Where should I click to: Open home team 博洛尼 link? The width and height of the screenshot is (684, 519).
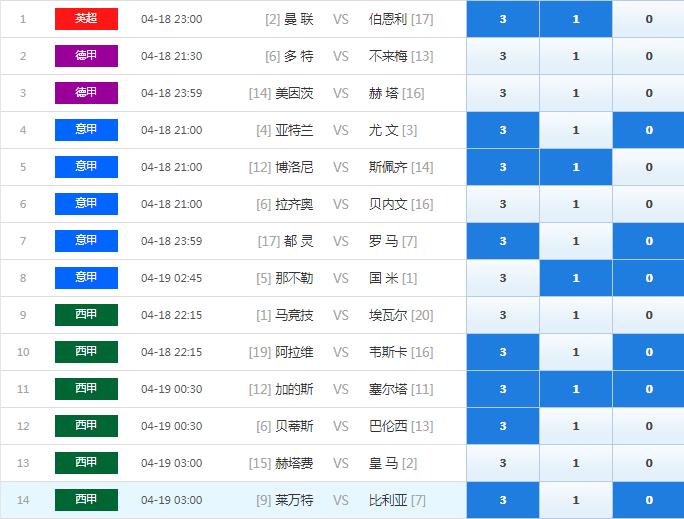(294, 167)
